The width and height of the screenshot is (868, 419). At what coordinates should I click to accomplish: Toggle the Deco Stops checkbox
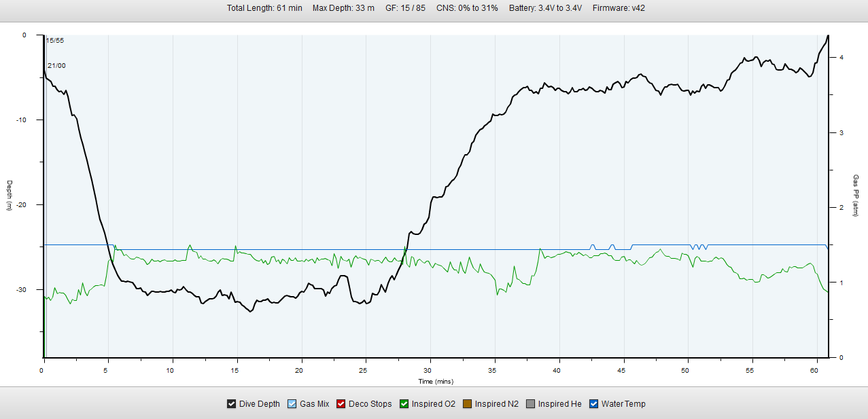pyautogui.click(x=341, y=404)
